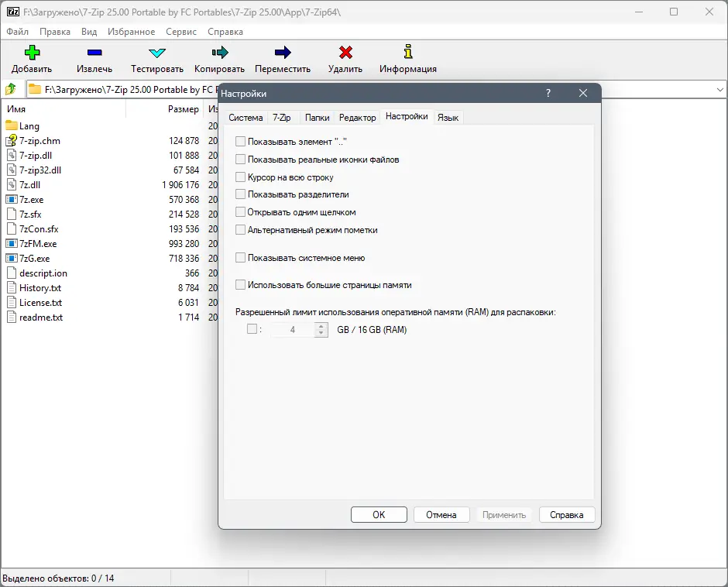Viewport: 728px width, 587px height.
Task: Click the up-folder arrow icon
Action: (11, 89)
